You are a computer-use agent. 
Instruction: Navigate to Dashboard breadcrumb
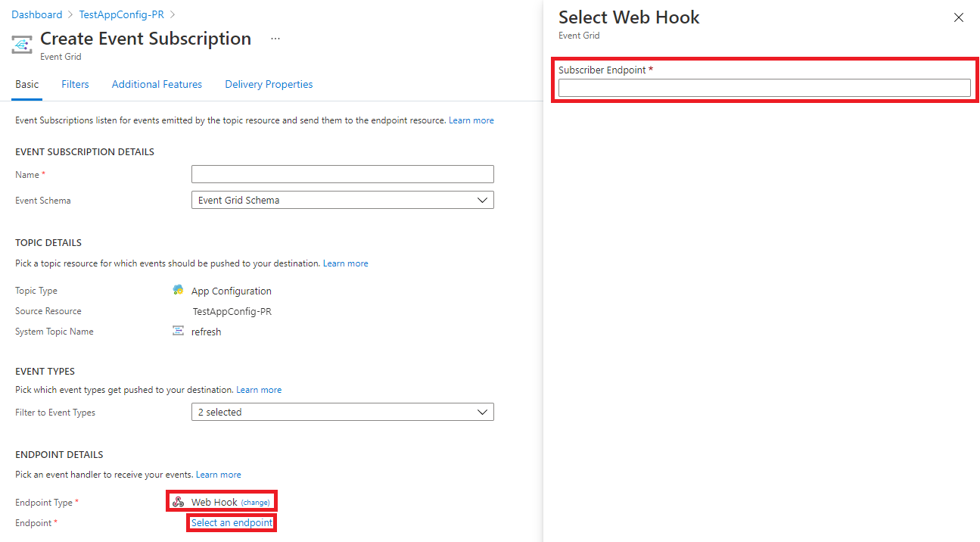pos(36,15)
